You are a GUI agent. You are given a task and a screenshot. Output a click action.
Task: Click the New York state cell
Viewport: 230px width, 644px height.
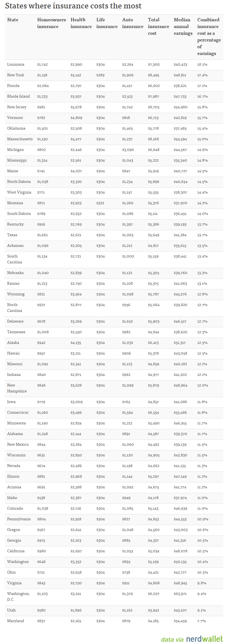16,75
